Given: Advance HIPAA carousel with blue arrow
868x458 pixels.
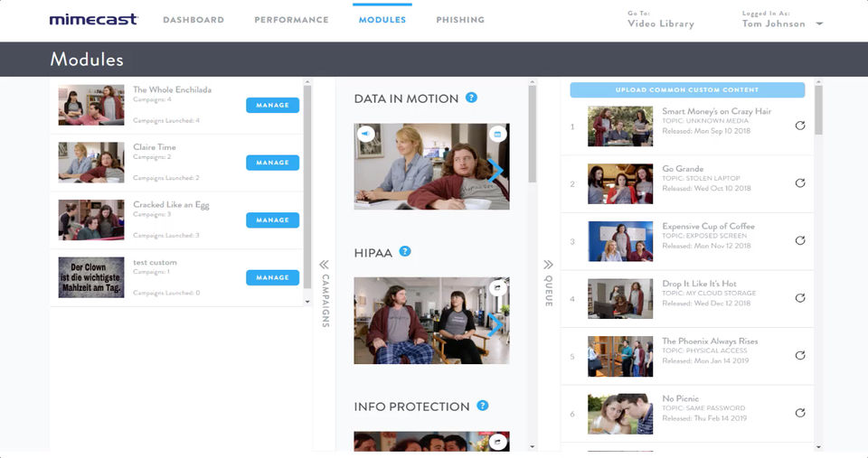Looking at the screenshot, I should coord(495,324).
